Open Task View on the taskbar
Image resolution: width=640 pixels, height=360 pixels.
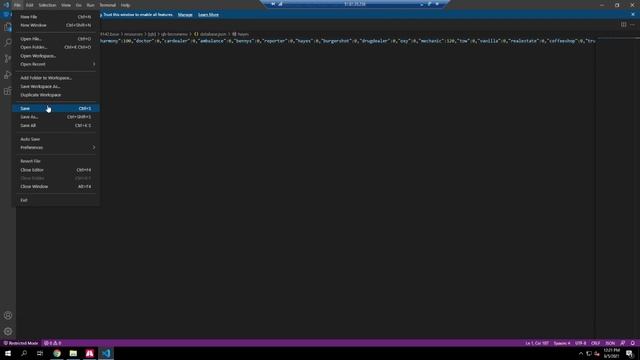tap(40, 353)
